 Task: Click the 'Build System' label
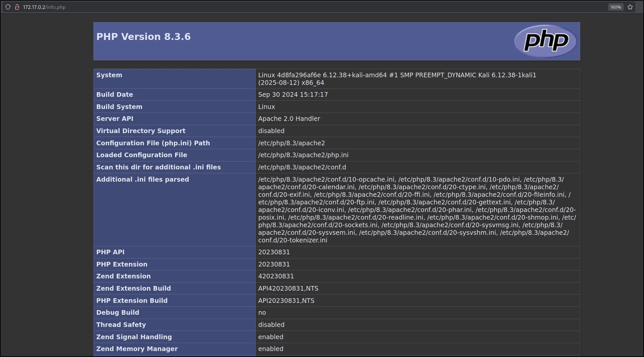tap(119, 107)
